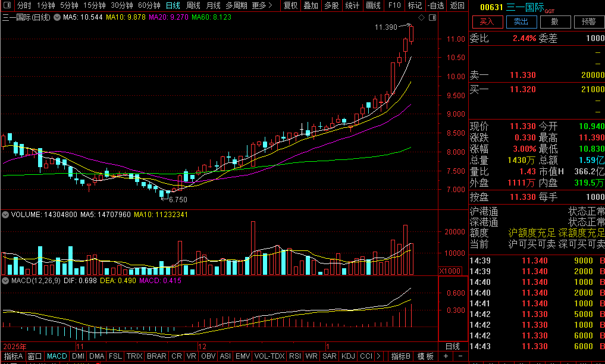The height and width of the screenshot is (364, 605).
Task: Switch to 周线 weekly chart
Action: coord(193,5)
